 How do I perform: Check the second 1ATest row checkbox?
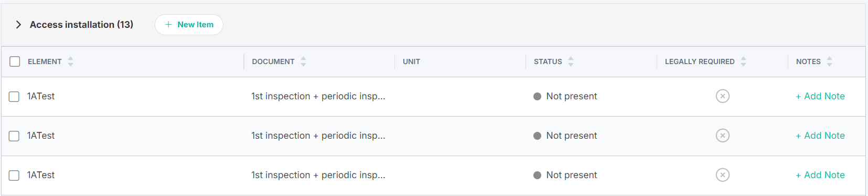[14, 136]
